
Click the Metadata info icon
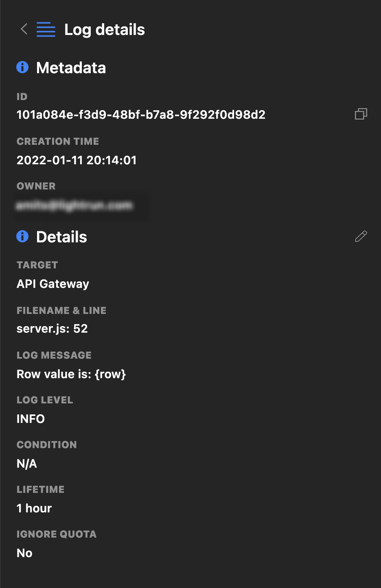[x=22, y=67]
